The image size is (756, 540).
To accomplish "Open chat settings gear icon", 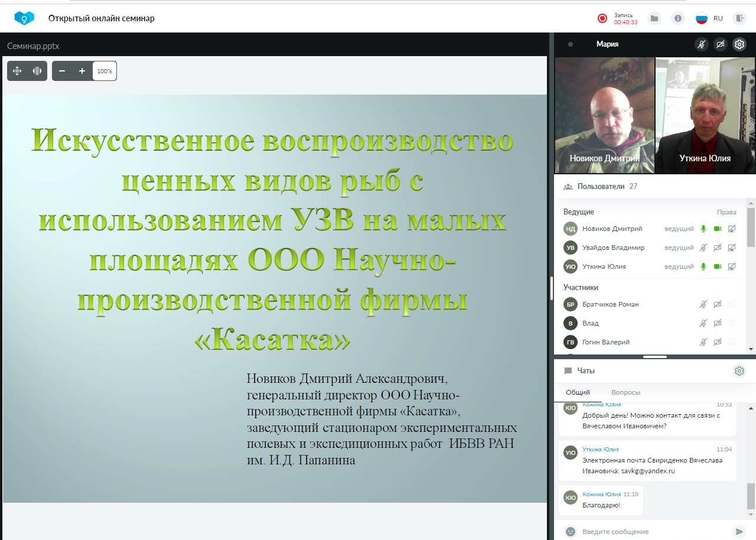I will click(x=739, y=371).
